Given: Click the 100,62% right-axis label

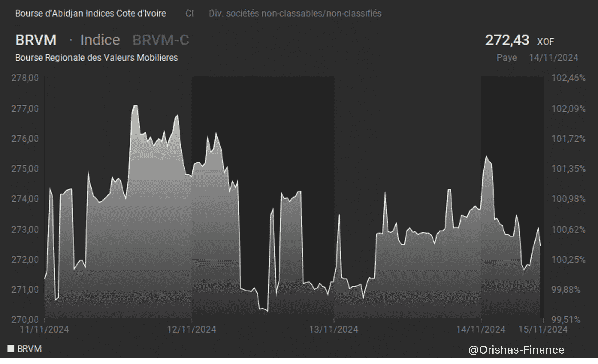Looking at the screenshot, I should point(569,229).
